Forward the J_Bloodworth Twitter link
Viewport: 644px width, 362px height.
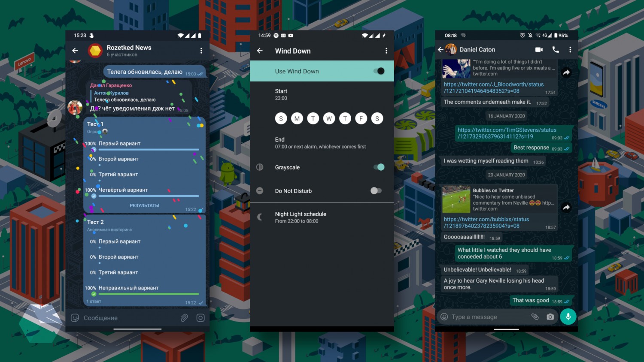[x=566, y=72]
